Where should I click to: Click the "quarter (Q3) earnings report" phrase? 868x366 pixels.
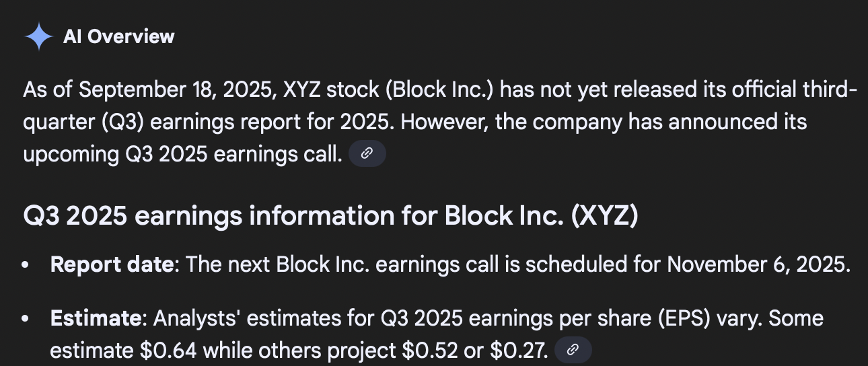point(170,122)
